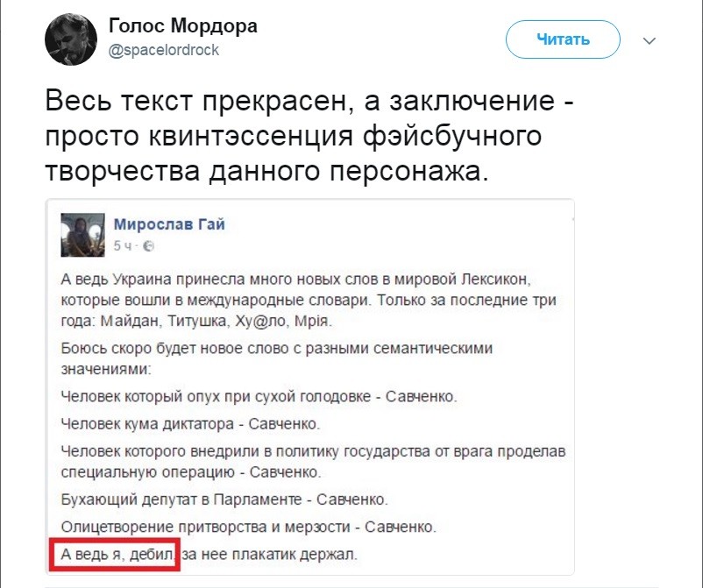Open the @spacelordrock handle link
The width and height of the screenshot is (703, 588).
coord(164,50)
